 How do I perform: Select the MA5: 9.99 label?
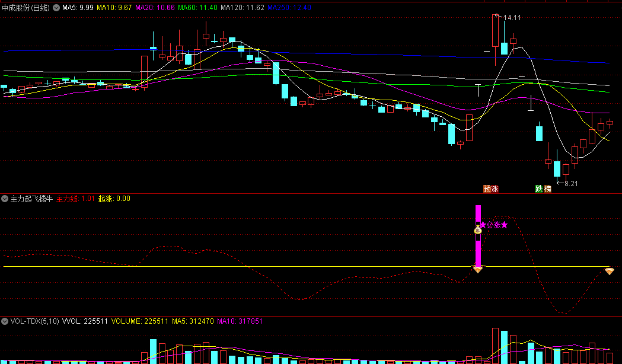point(78,8)
